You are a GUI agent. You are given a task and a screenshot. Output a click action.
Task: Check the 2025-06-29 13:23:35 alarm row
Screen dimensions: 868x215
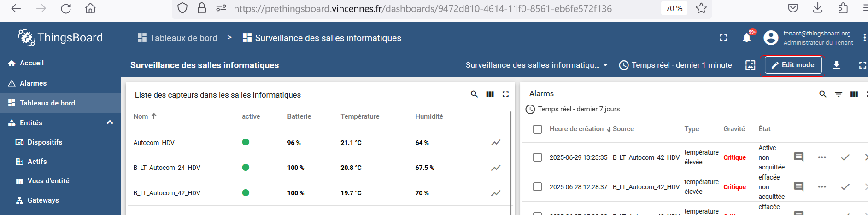tap(537, 157)
